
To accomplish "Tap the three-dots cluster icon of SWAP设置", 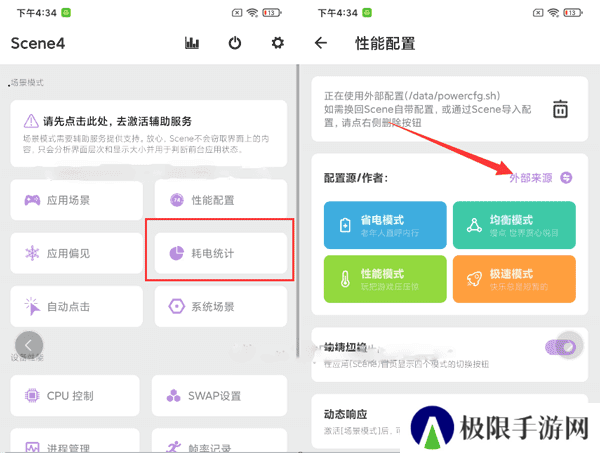I will coord(173,396).
